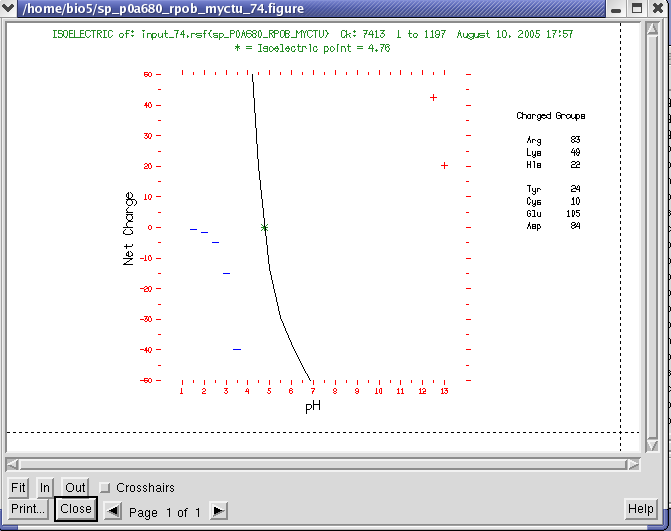Screen dimensions: 671x531
Task: Open Help for the figure viewer
Action: [640, 509]
